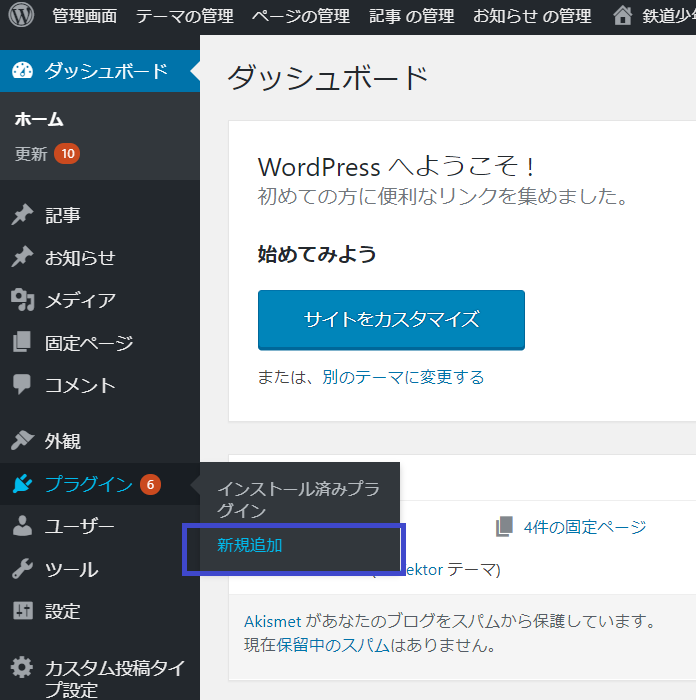Choose インストール済みプラグイン from the flyout

pos(298,500)
